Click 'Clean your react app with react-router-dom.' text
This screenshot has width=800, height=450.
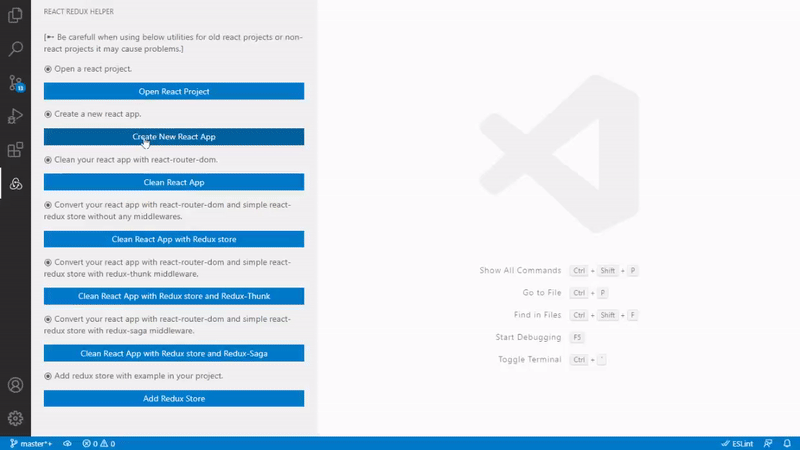(136, 160)
